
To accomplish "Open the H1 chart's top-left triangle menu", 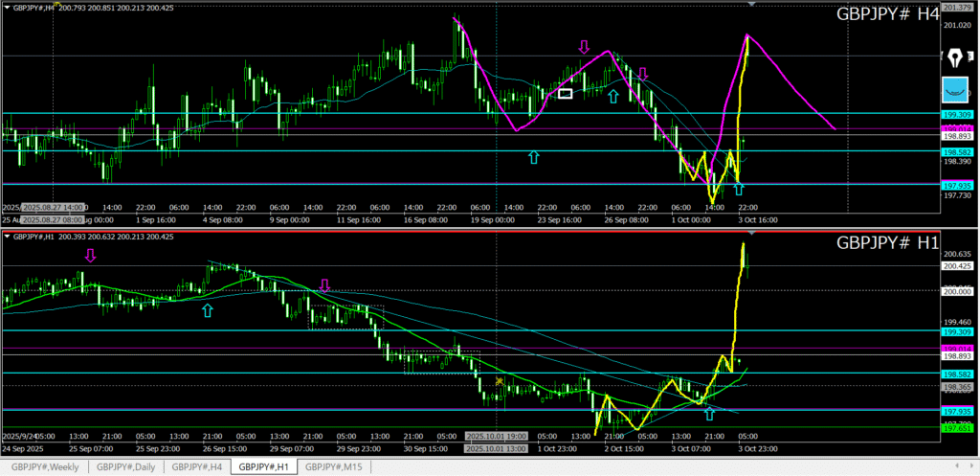I will (8, 236).
